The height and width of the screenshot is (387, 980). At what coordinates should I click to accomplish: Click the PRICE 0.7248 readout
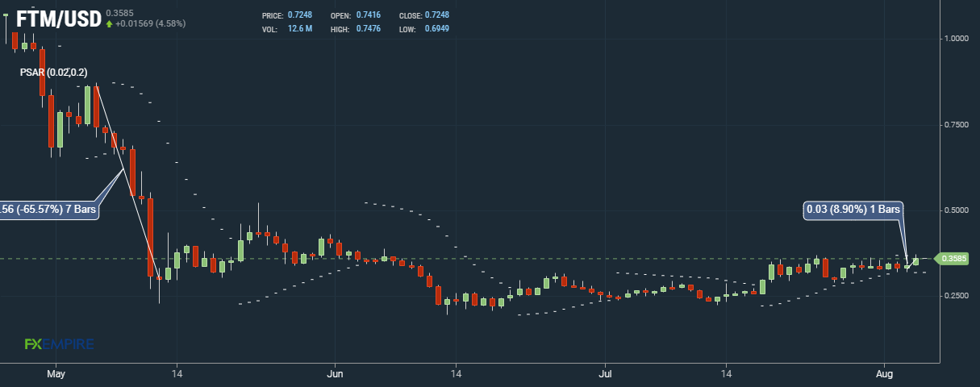288,16
